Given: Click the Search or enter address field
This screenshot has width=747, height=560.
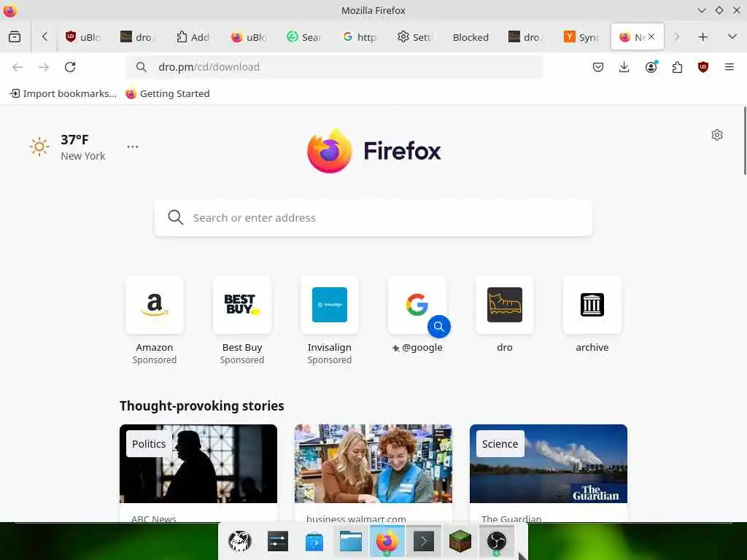Looking at the screenshot, I should tap(373, 217).
